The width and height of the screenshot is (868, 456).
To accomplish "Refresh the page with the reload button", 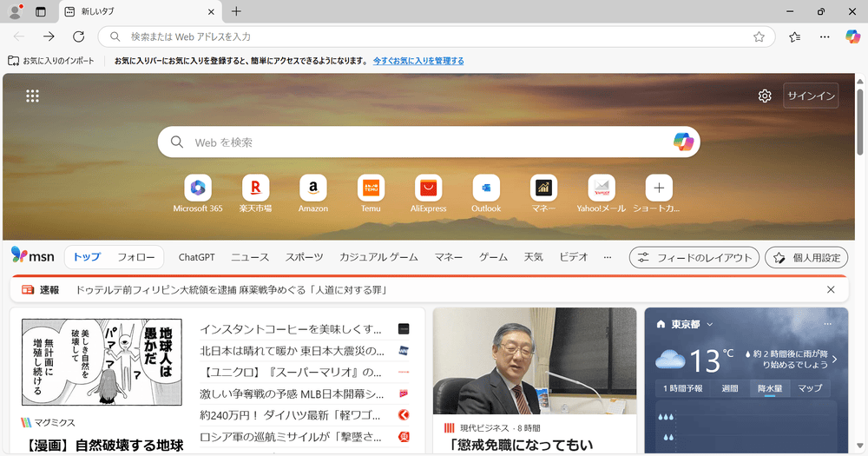I will [78, 36].
